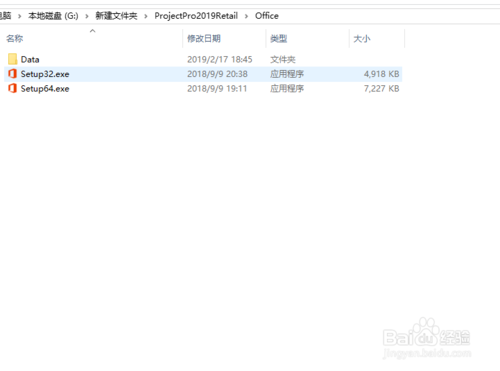This screenshot has width=500, height=371.
Task: Click the Office breadcrumb segment
Action: point(267,16)
